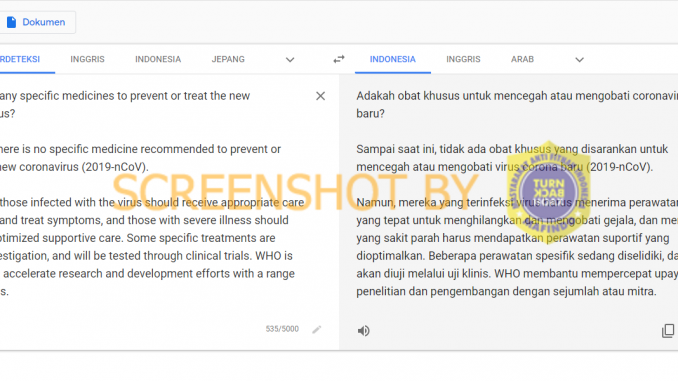Open the Dokumen translation button
The height and width of the screenshot is (381, 678).
tap(37, 22)
